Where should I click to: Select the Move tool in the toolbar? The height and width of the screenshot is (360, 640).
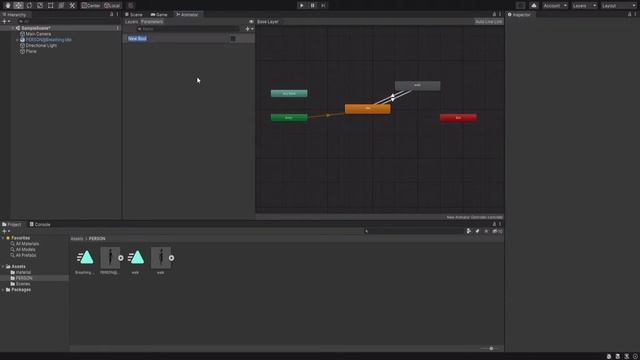[18, 5]
